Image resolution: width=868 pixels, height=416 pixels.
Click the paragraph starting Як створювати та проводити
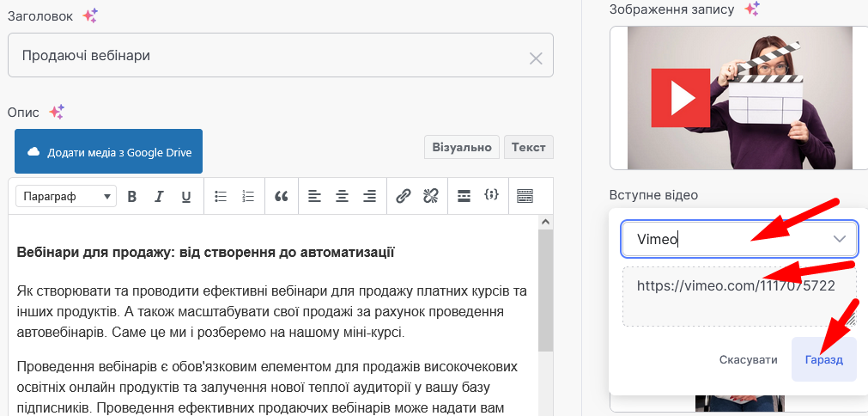(272, 312)
